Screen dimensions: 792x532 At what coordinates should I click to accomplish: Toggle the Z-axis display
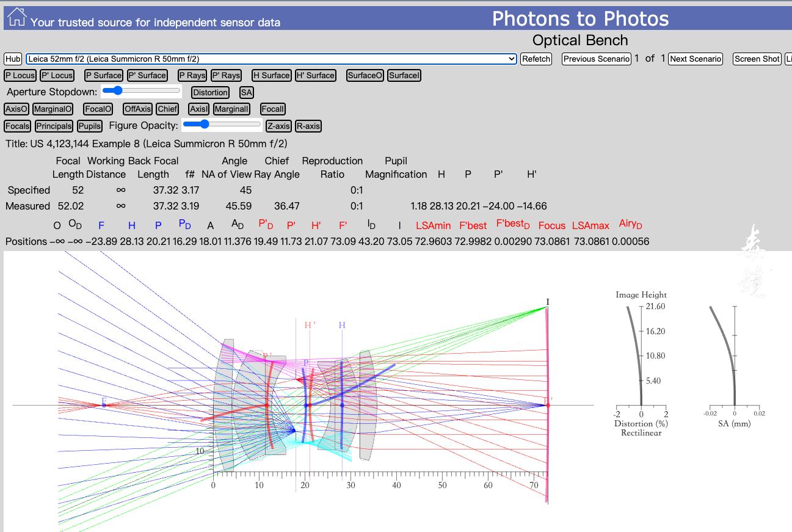278,126
